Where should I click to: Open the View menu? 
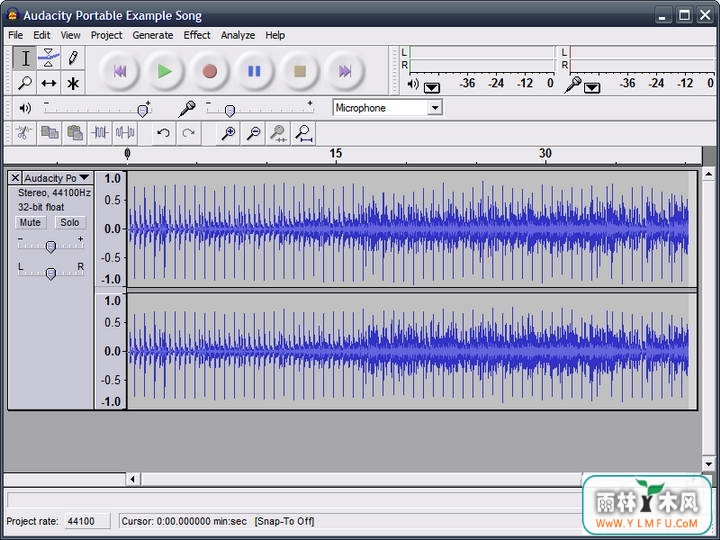pos(70,35)
